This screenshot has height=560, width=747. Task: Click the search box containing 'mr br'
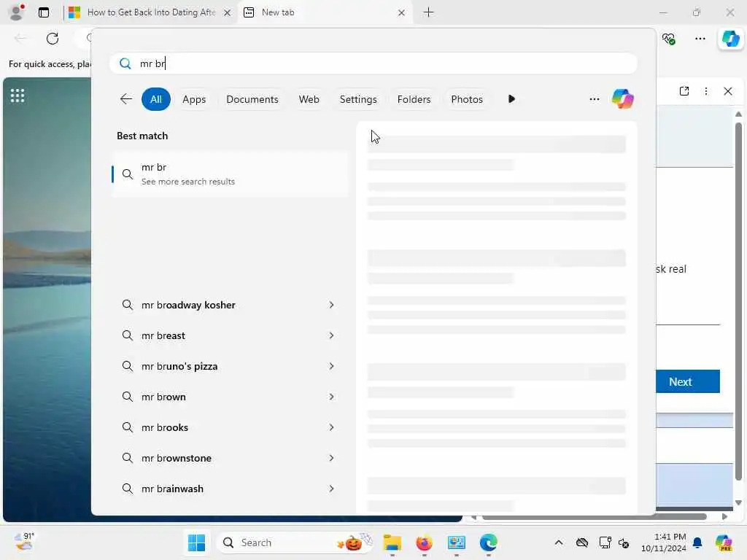pyautogui.click(x=373, y=63)
